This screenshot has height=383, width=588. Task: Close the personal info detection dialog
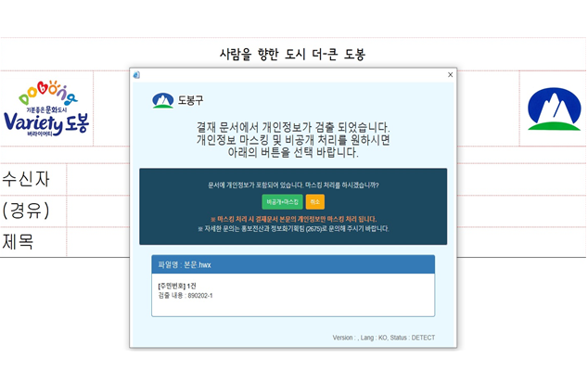pyautogui.click(x=451, y=74)
